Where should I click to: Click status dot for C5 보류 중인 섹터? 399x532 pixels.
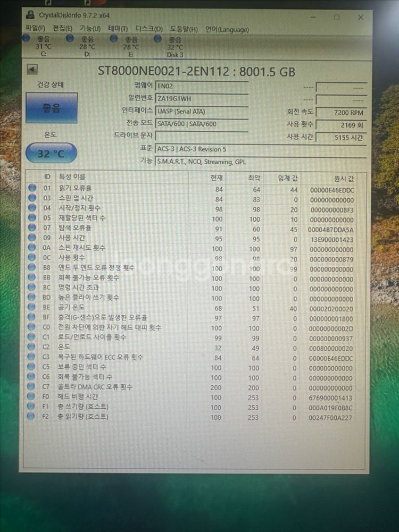[x=31, y=366]
